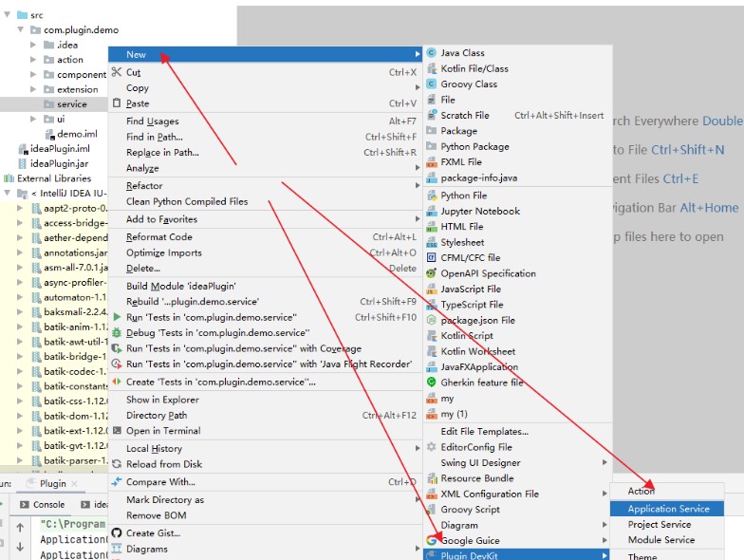Click the Java Class icon
Image resolution: width=744 pixels, height=560 pixels.
point(431,53)
